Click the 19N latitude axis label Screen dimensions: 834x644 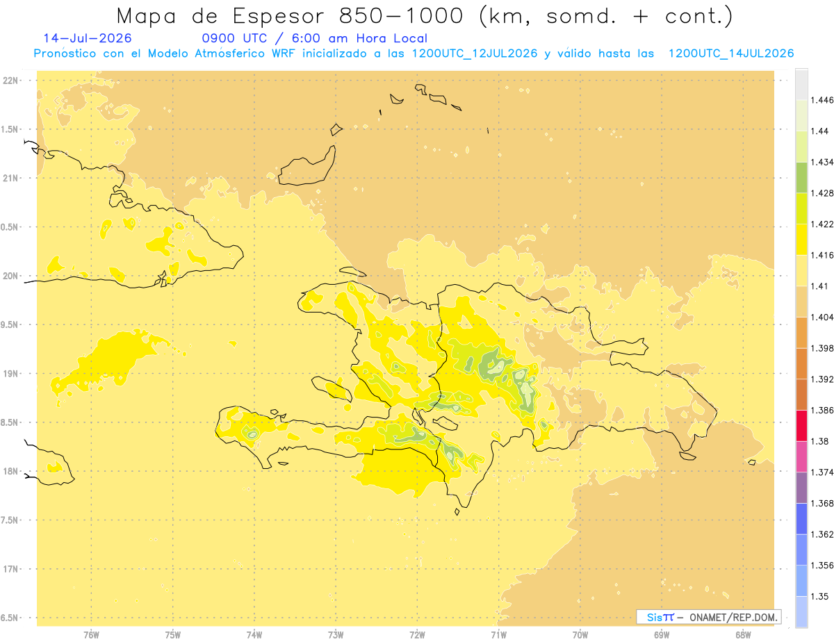tap(10, 373)
